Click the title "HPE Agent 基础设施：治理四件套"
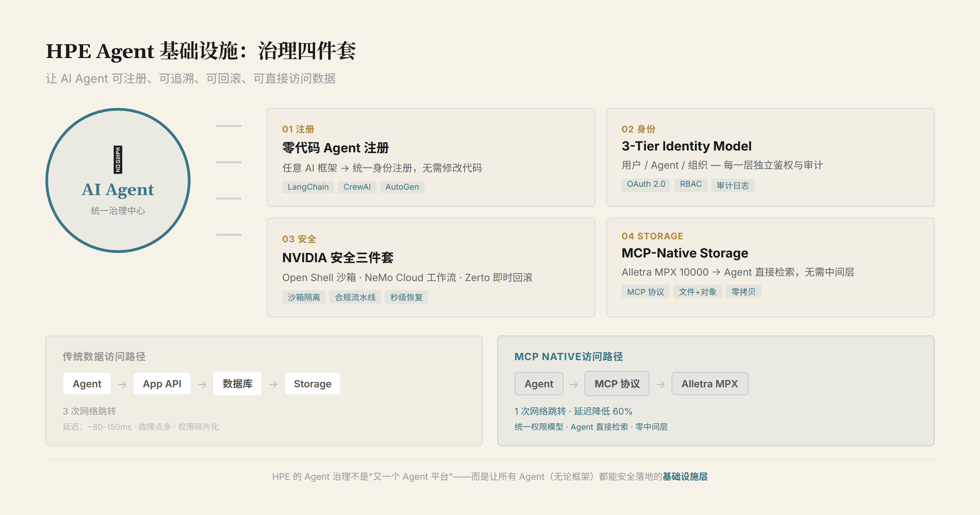This screenshot has height=515, width=980. (x=201, y=51)
